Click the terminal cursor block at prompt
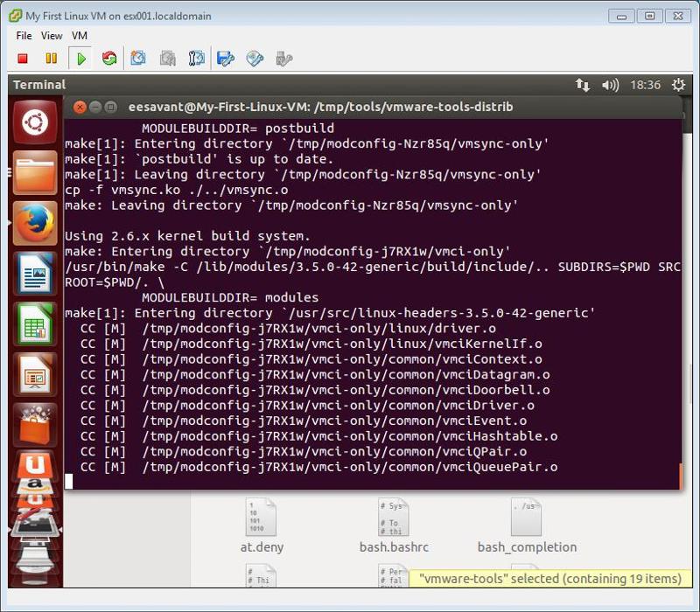 (68, 482)
